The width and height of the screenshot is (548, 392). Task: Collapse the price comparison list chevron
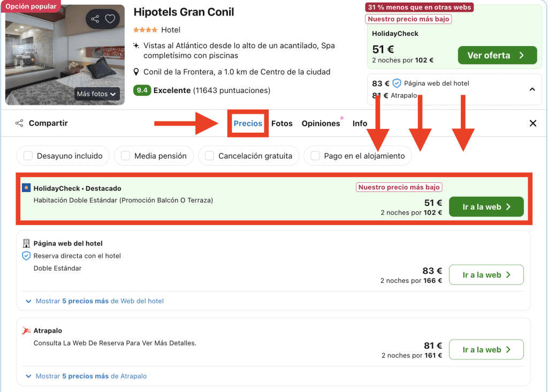tap(532, 89)
